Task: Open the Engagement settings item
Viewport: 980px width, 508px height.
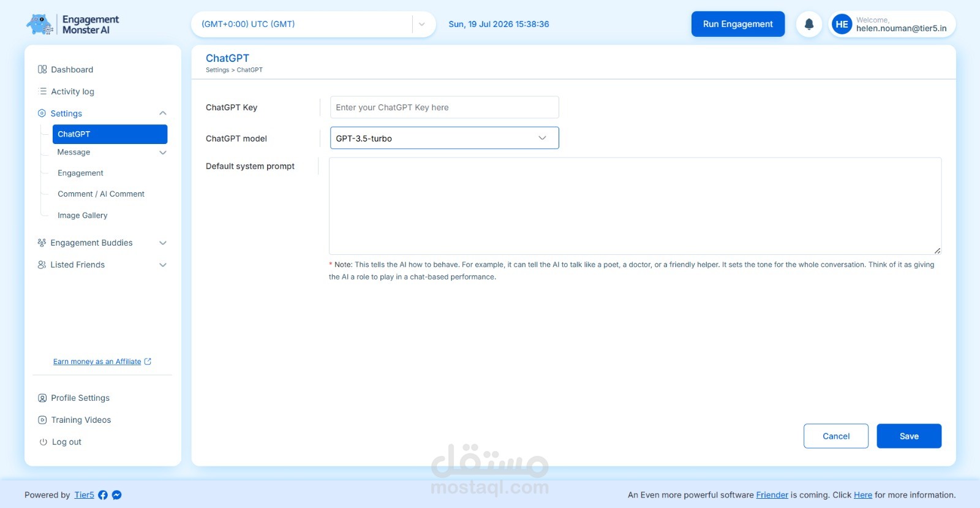Action: (x=80, y=173)
